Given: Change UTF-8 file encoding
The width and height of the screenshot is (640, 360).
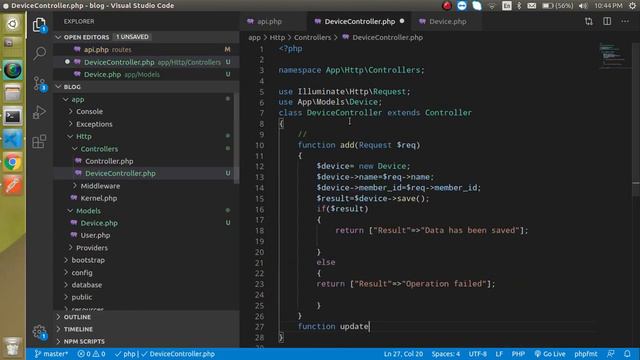Looking at the screenshot, I should [x=477, y=354].
